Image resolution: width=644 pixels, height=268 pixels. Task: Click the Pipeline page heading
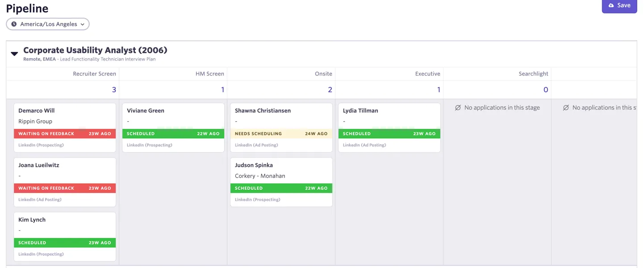tap(27, 8)
